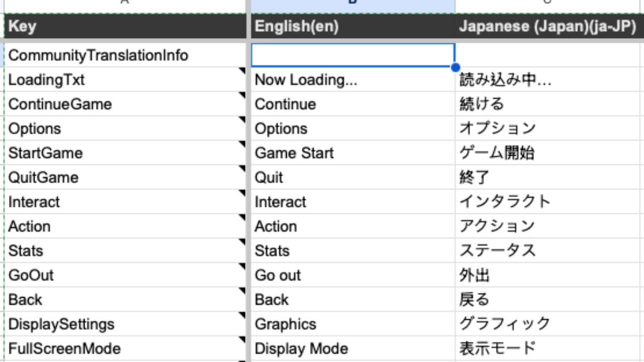Select the Japanese (Japan)(ja-JP) header cell
644x362 pixels.
[x=548, y=26]
